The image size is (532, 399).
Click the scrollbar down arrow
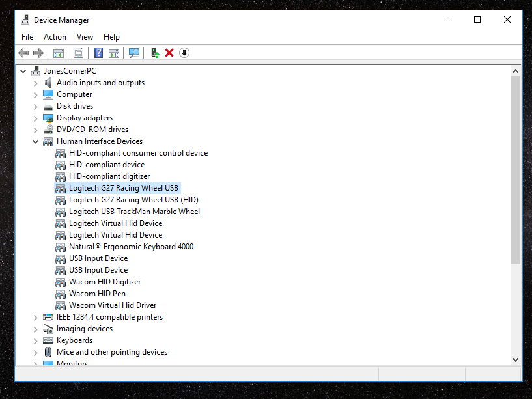515,360
